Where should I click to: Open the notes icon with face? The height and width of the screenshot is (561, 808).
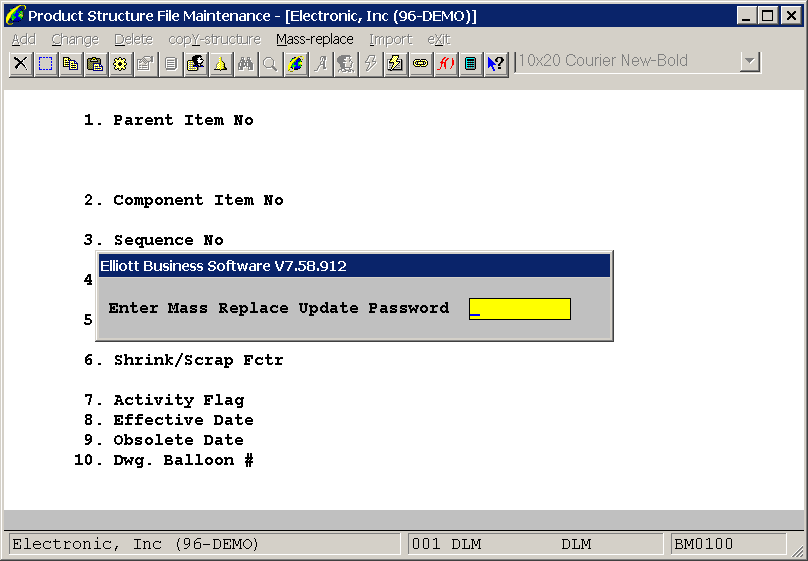coord(195,64)
